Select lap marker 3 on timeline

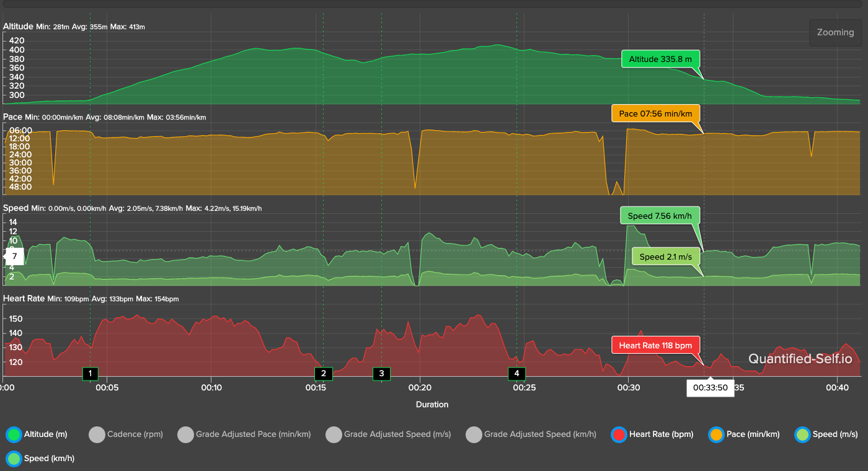tap(381, 373)
